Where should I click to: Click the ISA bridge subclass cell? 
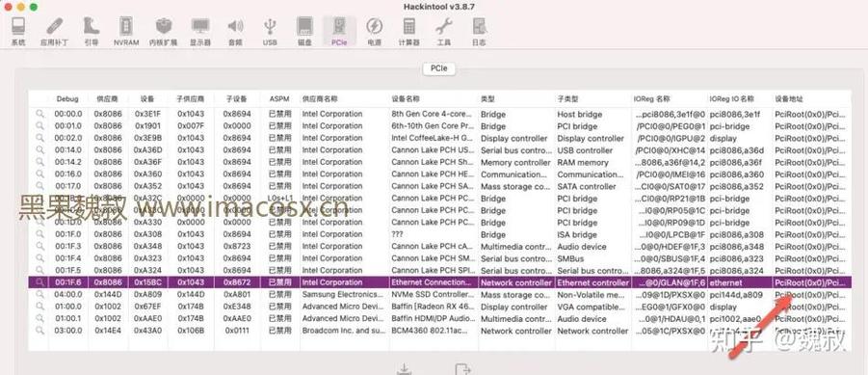577,235
